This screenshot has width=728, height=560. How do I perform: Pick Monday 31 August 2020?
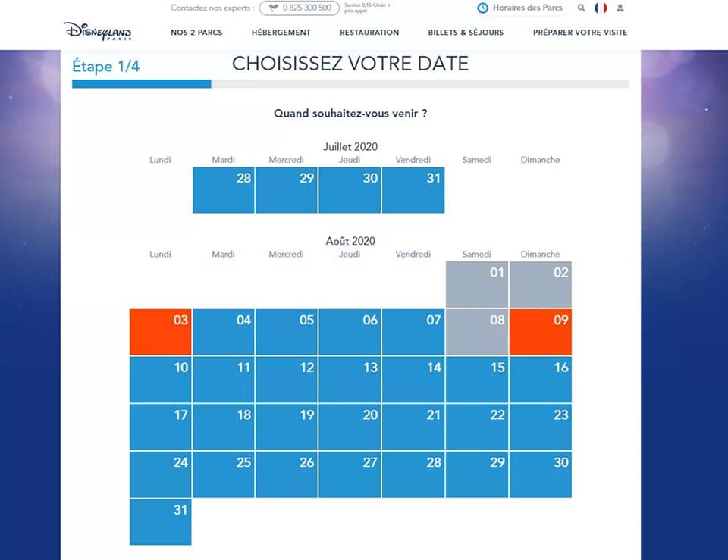coord(160,522)
